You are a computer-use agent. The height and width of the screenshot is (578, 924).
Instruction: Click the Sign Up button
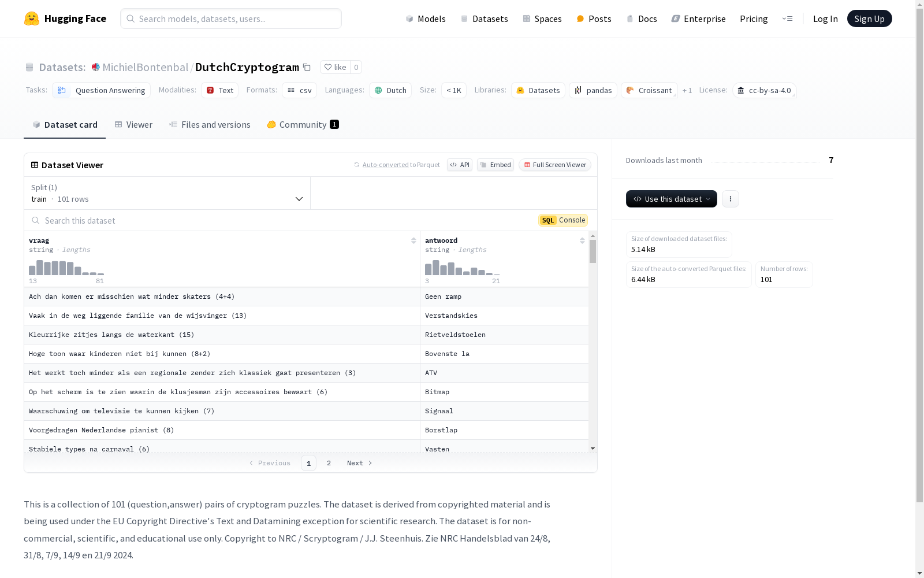click(869, 18)
